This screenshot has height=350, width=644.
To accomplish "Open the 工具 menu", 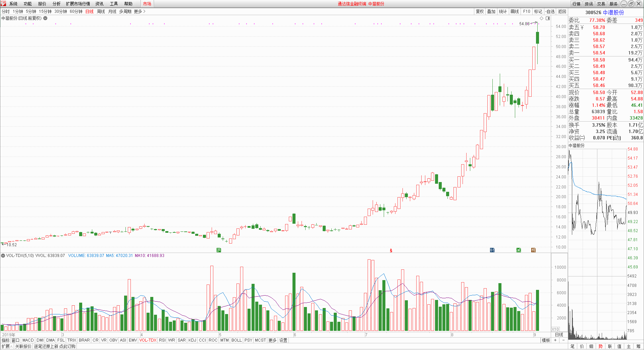I will point(114,4).
